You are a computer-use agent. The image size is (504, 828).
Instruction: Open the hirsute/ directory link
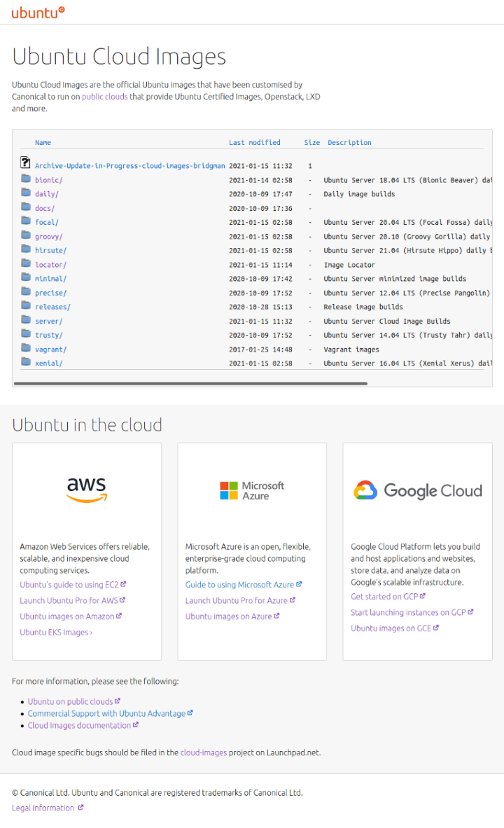tap(50, 251)
